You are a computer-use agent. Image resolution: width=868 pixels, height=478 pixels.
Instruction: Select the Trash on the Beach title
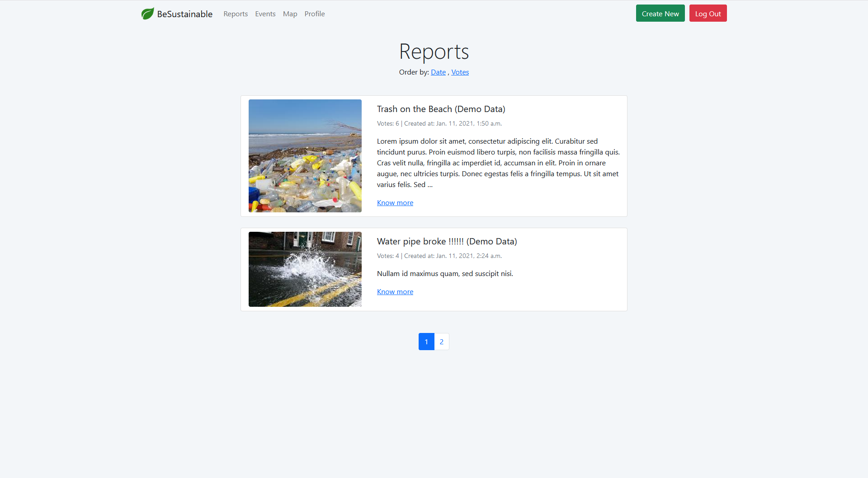tap(441, 109)
